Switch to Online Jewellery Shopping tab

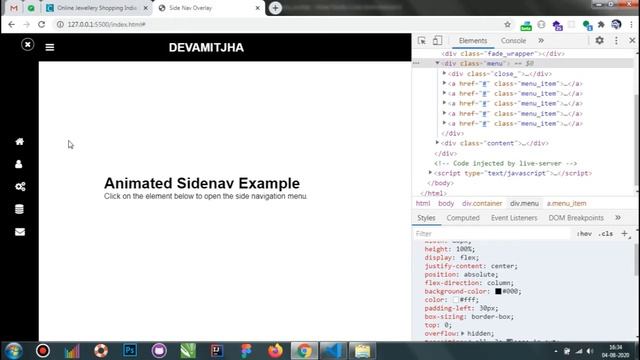pyautogui.click(x=97, y=8)
